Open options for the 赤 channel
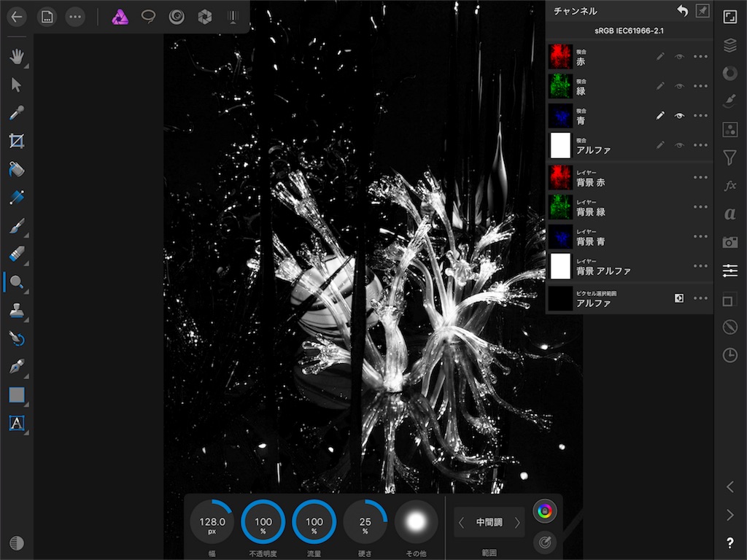This screenshot has height=560, width=747. [x=700, y=57]
